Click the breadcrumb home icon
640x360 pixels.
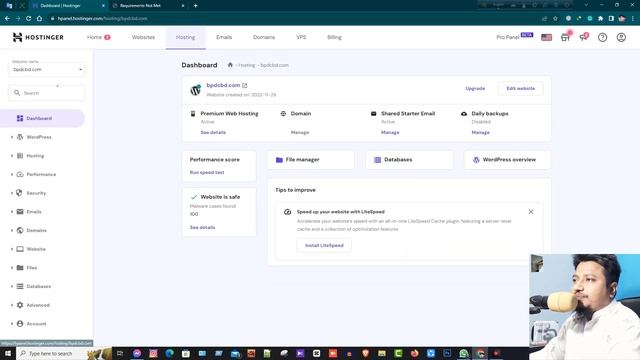point(230,65)
